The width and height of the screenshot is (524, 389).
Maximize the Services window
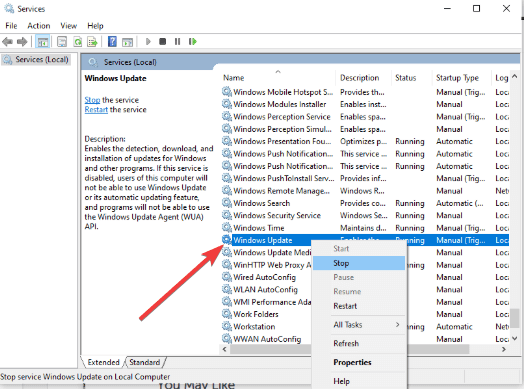click(x=477, y=8)
